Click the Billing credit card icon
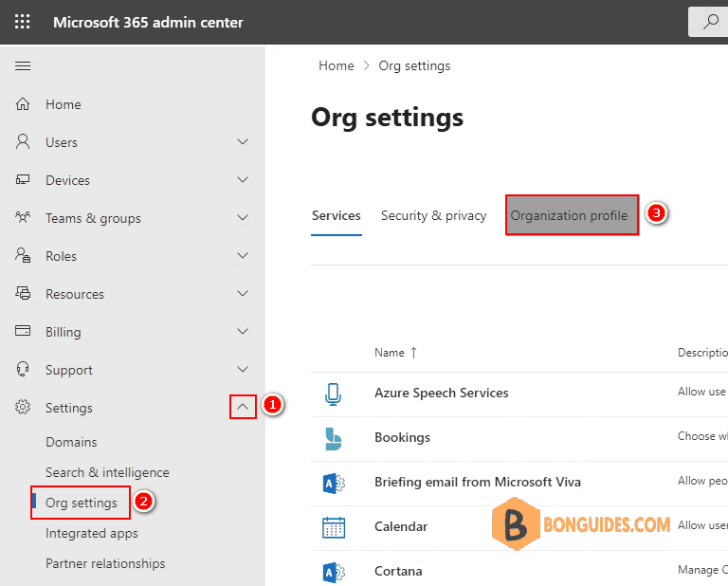This screenshot has width=728, height=586. pos(23,331)
